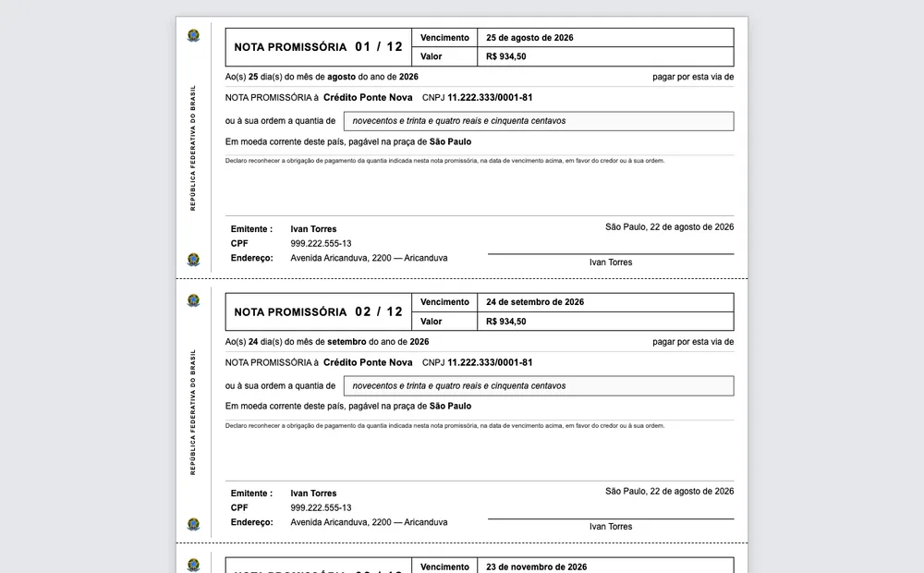Click "ou à sua ordem a quantia de" in note 01
Screen dimensions: 924x573
point(280,121)
